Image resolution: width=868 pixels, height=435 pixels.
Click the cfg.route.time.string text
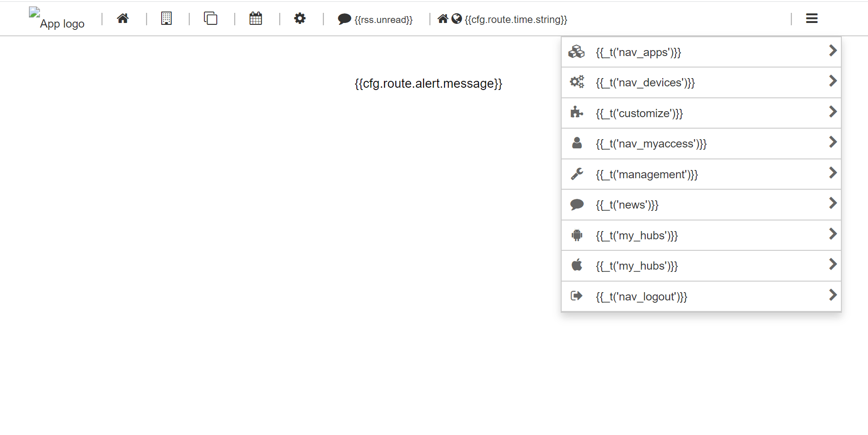(x=516, y=19)
